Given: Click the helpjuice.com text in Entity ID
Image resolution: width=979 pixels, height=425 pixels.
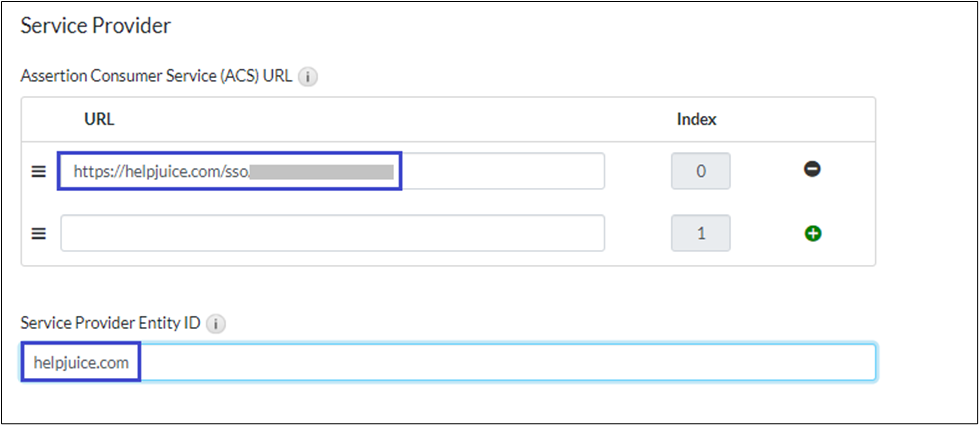Looking at the screenshot, I should (81, 362).
